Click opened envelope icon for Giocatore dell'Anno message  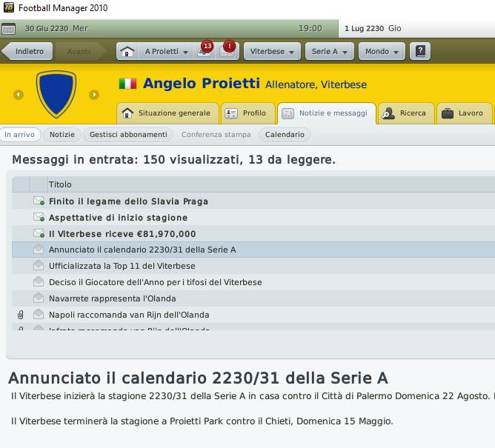(39, 281)
